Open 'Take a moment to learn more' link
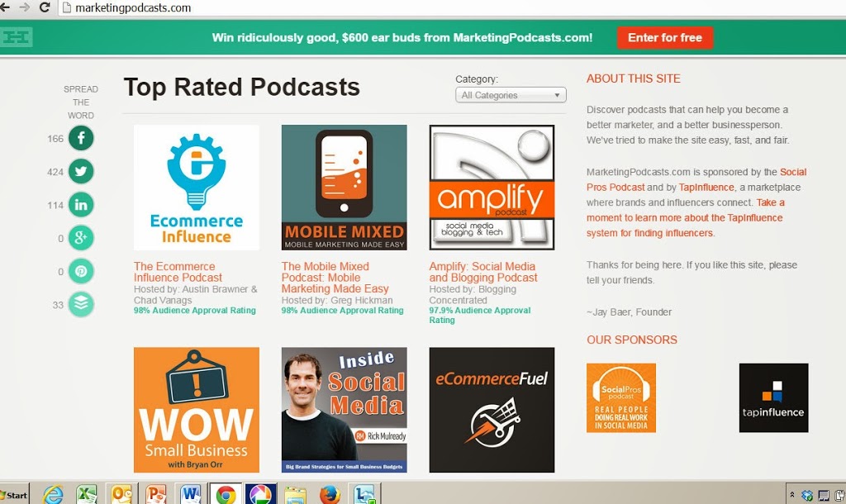Viewport: 846px width, 504px height. [685, 218]
